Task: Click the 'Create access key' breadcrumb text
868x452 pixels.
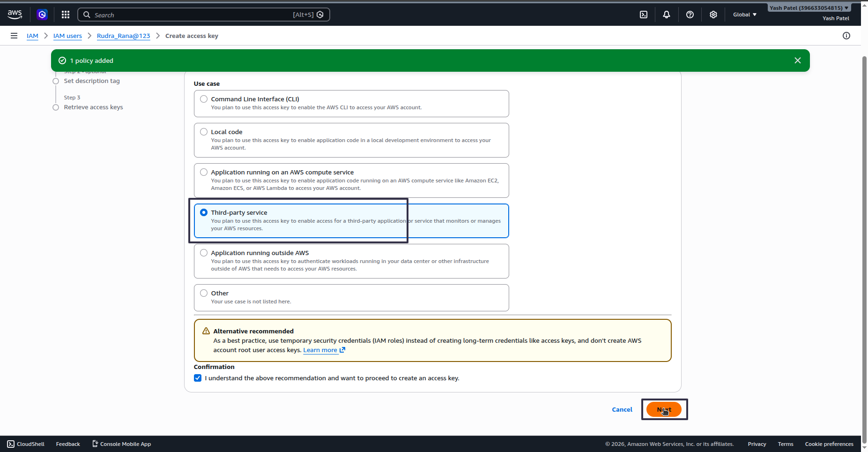Action: pos(192,36)
